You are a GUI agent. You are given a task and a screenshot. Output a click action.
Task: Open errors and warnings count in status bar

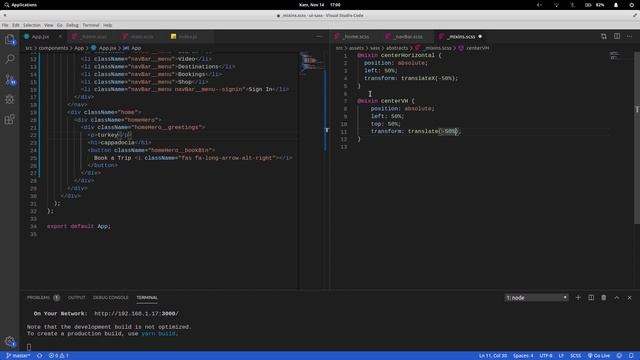pyautogui.click(x=58, y=356)
